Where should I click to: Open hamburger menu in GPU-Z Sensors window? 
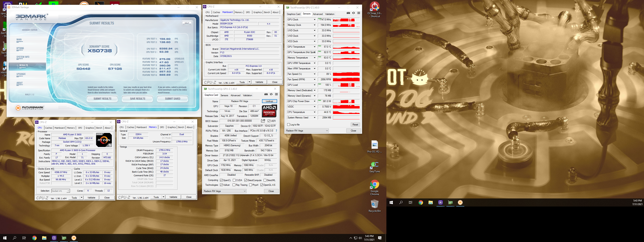[x=358, y=13]
